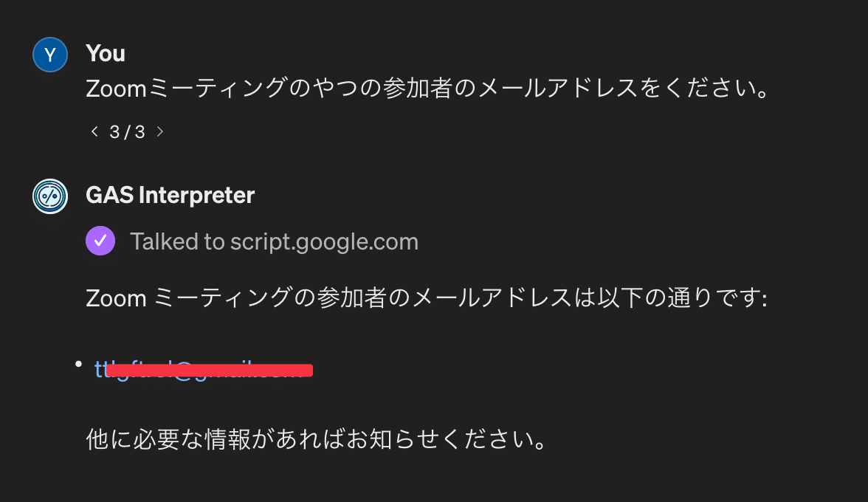The image size is (868, 502).
Task: Click the "GAS Interpreter" name label
Action: [x=170, y=196]
